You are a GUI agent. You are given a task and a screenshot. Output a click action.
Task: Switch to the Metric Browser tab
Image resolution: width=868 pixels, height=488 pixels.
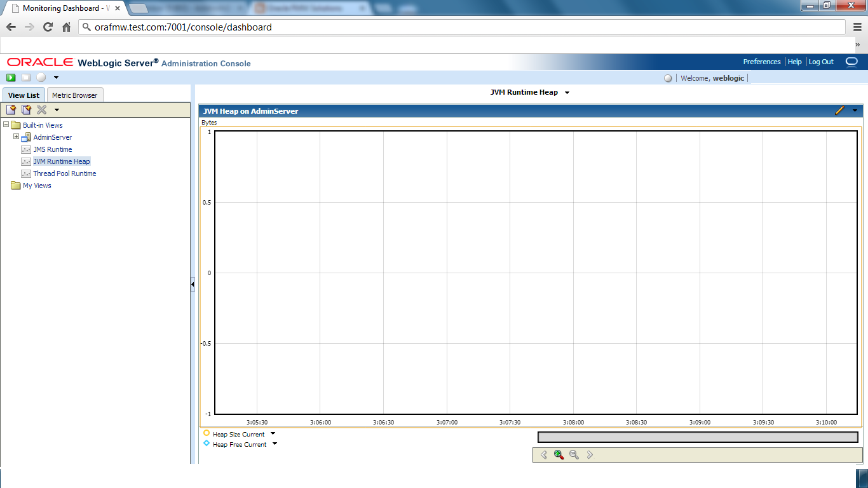coord(75,94)
